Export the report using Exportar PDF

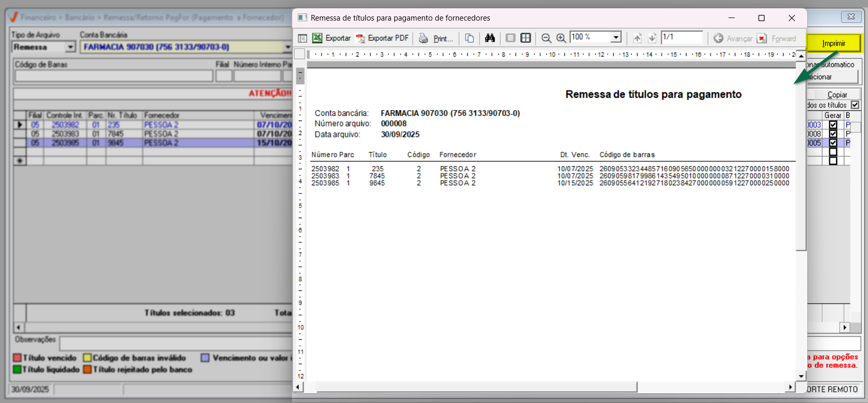382,38
